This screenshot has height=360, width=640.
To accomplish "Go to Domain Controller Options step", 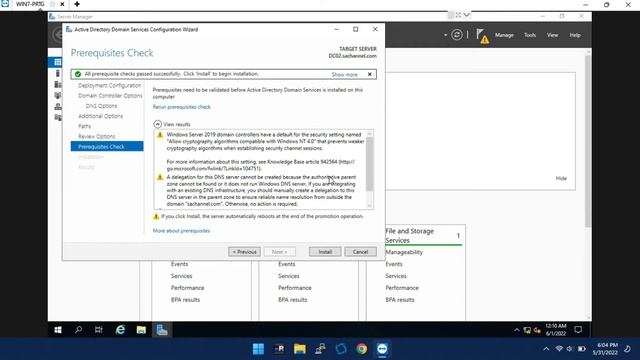I will 110,96.
